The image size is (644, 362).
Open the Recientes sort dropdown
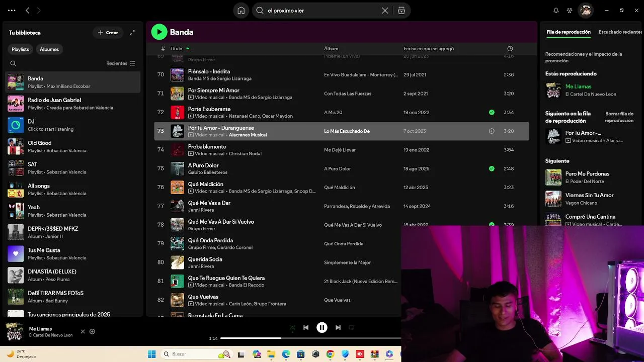(x=121, y=63)
